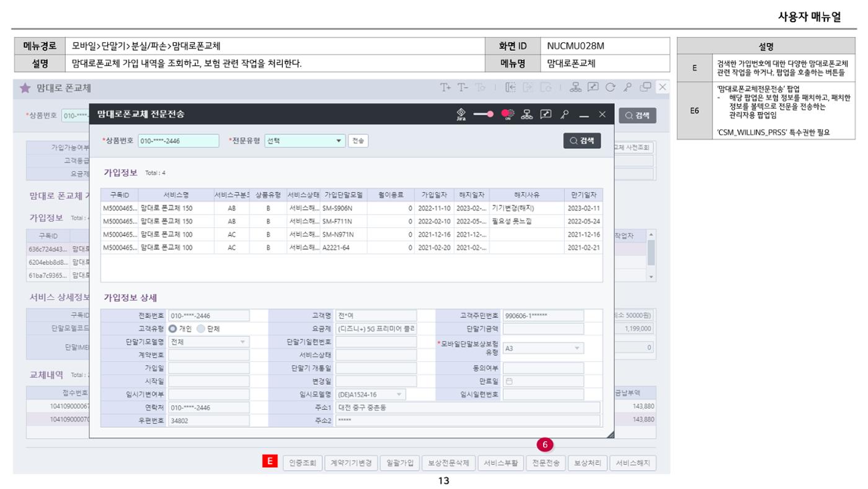Click the wrench feedback icon in main window toolbar
Viewport: 868px width, 489px height.
click(594, 88)
